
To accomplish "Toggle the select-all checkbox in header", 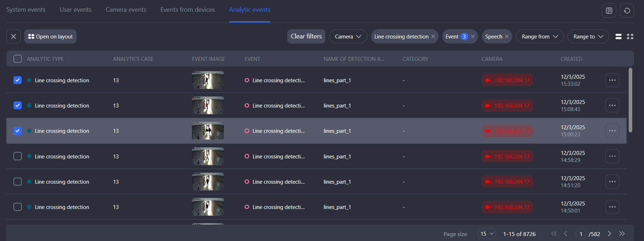I will [17, 59].
